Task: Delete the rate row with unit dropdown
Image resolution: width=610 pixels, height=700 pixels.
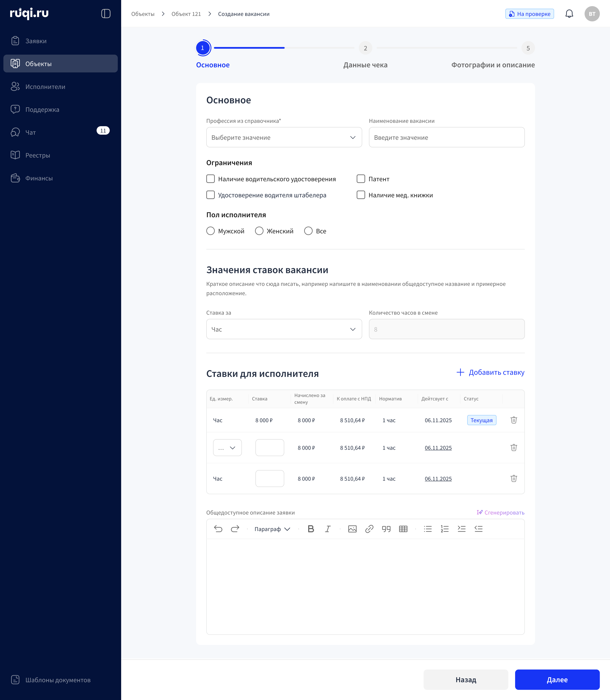Action: click(x=514, y=447)
